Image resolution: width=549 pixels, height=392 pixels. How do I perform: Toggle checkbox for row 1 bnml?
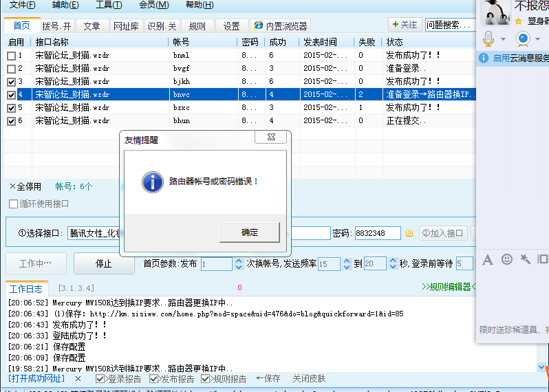(x=11, y=56)
